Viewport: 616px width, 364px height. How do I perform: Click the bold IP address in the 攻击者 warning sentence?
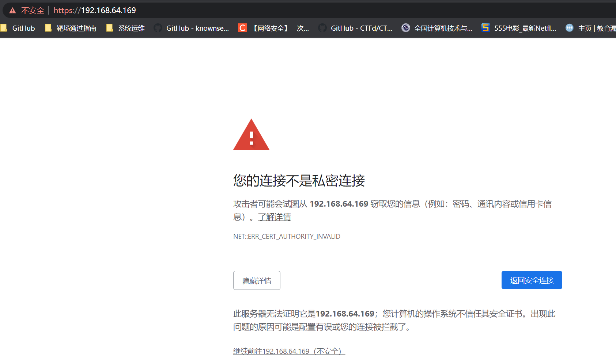(x=339, y=204)
